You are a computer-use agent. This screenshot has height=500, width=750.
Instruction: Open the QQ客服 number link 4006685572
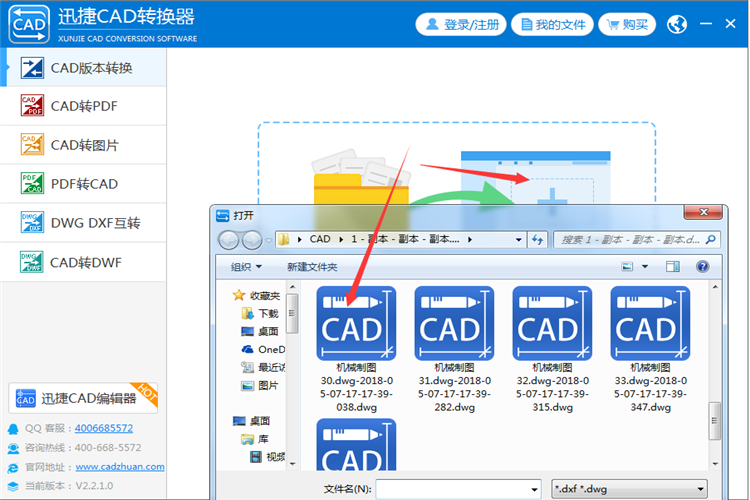pos(104,428)
